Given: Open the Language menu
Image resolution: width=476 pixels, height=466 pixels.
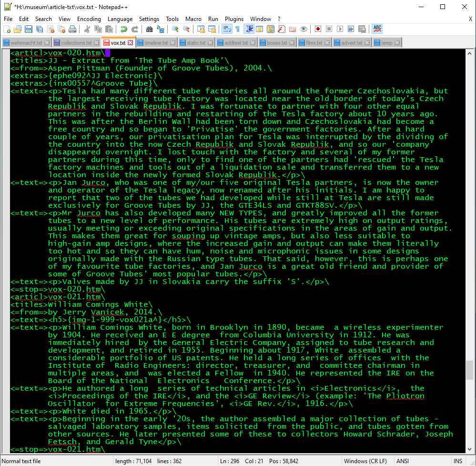Looking at the screenshot, I should click(x=120, y=19).
